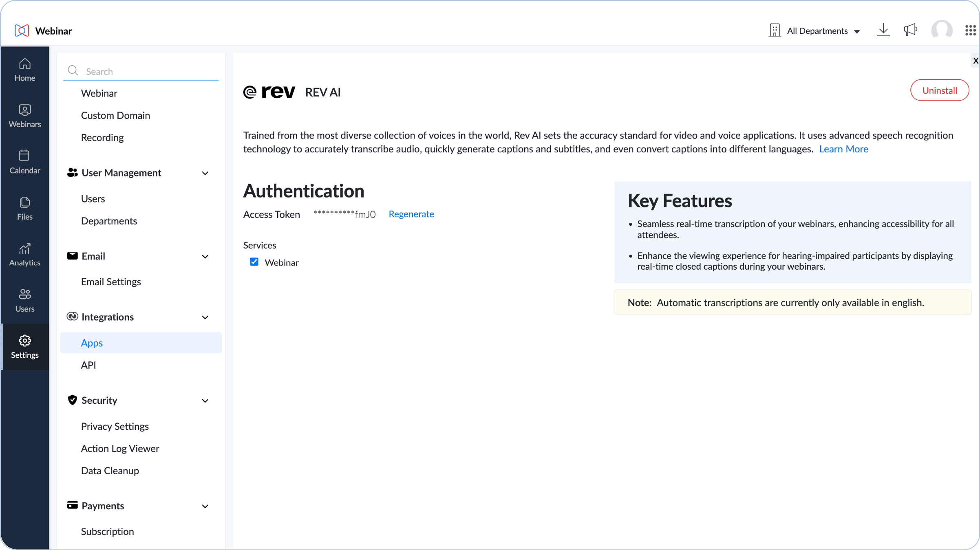Open the Settings section

[24, 346]
